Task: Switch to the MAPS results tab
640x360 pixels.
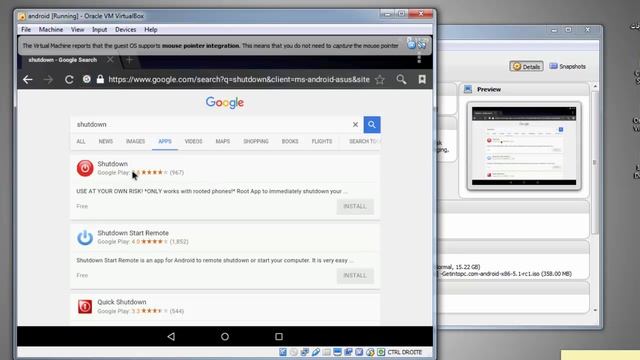Action: (x=223, y=141)
